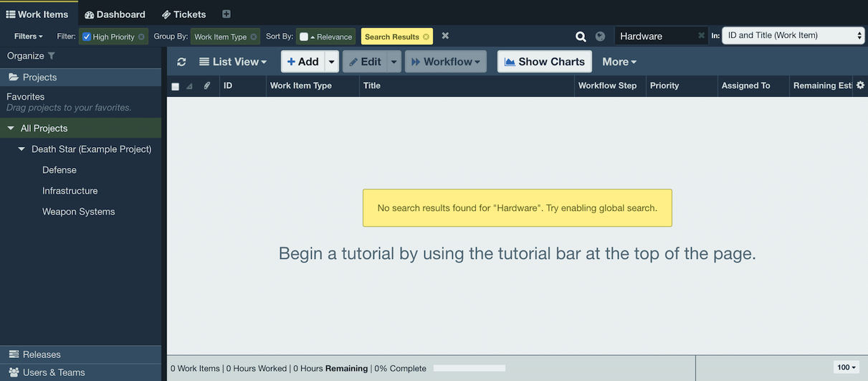
Task: Open the Workflow dropdown
Action: (446, 62)
